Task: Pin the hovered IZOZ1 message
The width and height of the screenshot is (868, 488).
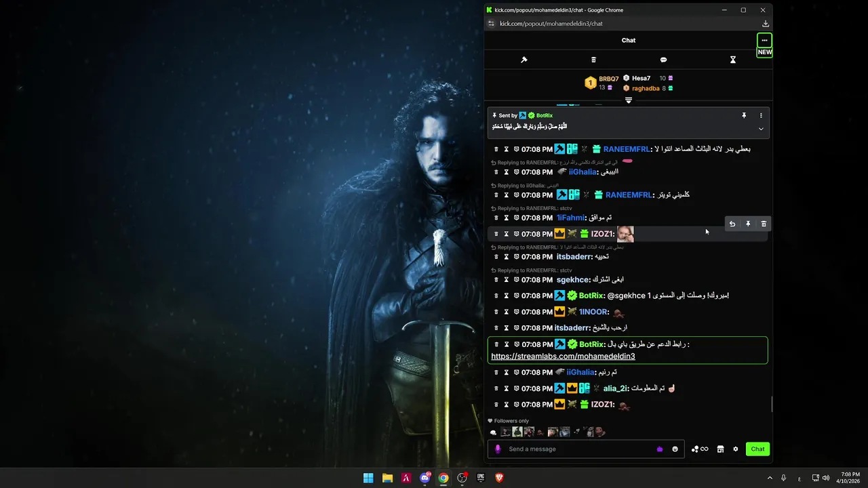Action: pyautogui.click(x=748, y=224)
